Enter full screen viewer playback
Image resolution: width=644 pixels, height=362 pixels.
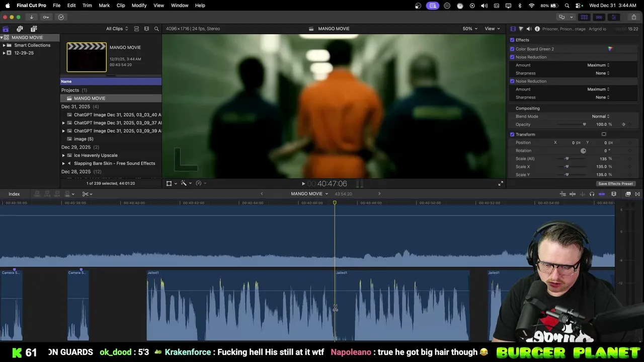point(500,184)
